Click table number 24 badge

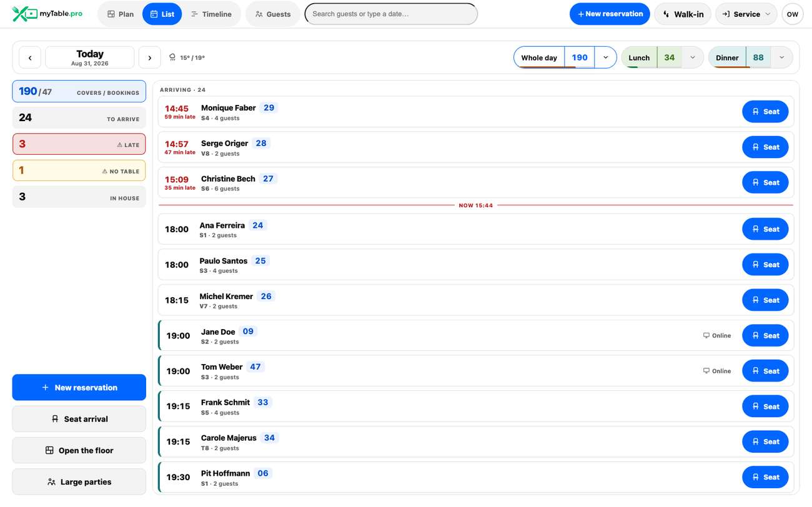coord(258,225)
